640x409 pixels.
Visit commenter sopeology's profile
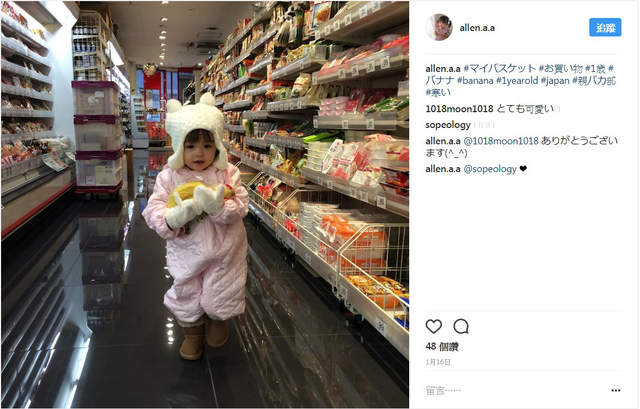click(x=448, y=125)
